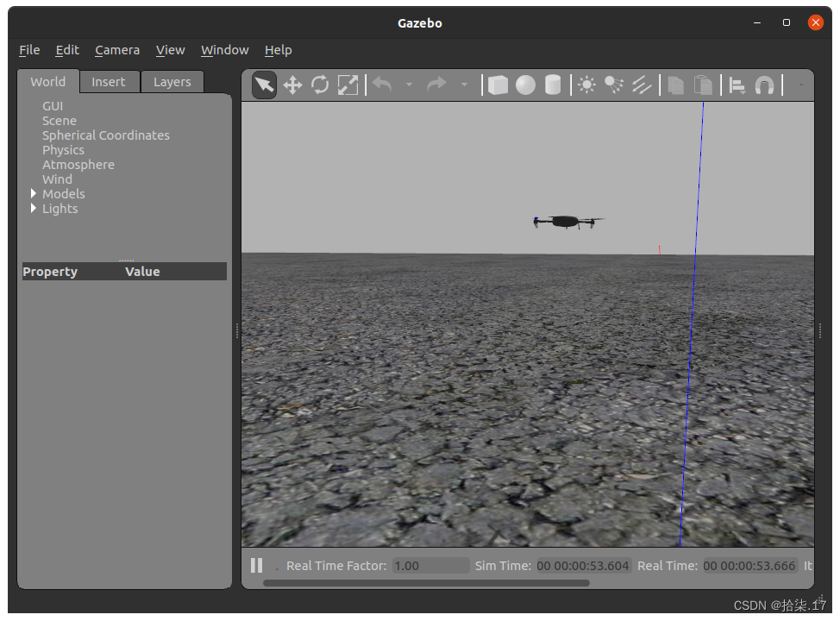
Task: Select the arrow selection mode tool
Action: point(264,85)
